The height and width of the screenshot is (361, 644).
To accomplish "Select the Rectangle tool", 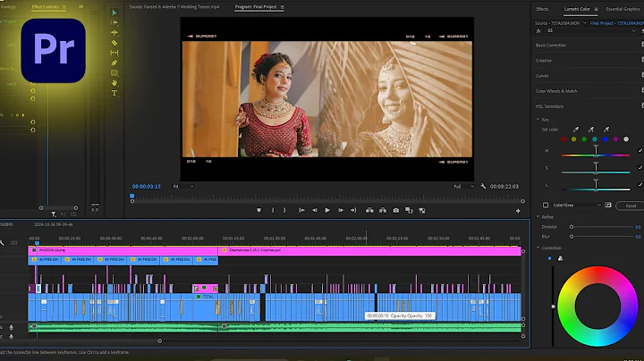I will click(114, 72).
